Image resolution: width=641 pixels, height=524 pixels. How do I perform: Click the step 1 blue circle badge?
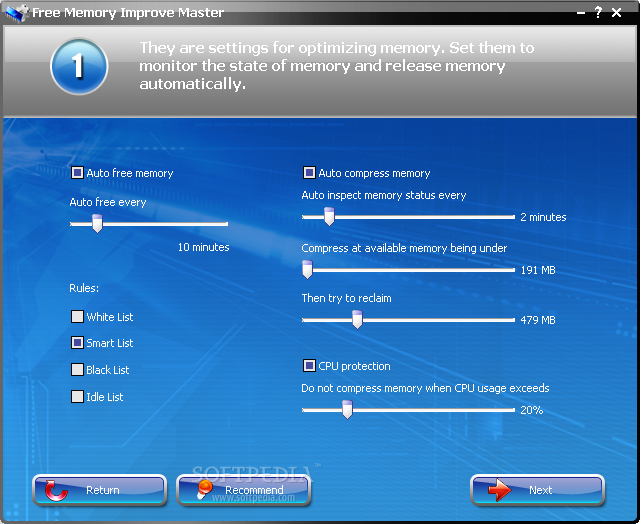point(79,66)
